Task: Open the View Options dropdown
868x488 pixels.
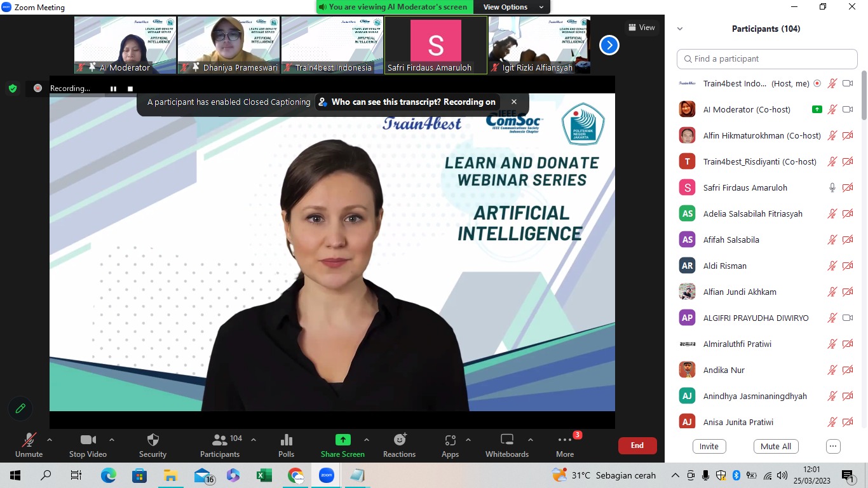Action: click(x=513, y=7)
